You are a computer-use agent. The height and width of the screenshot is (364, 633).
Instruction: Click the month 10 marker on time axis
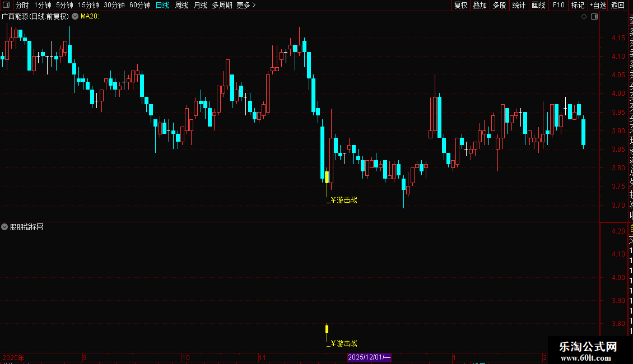pyautogui.click(x=186, y=357)
